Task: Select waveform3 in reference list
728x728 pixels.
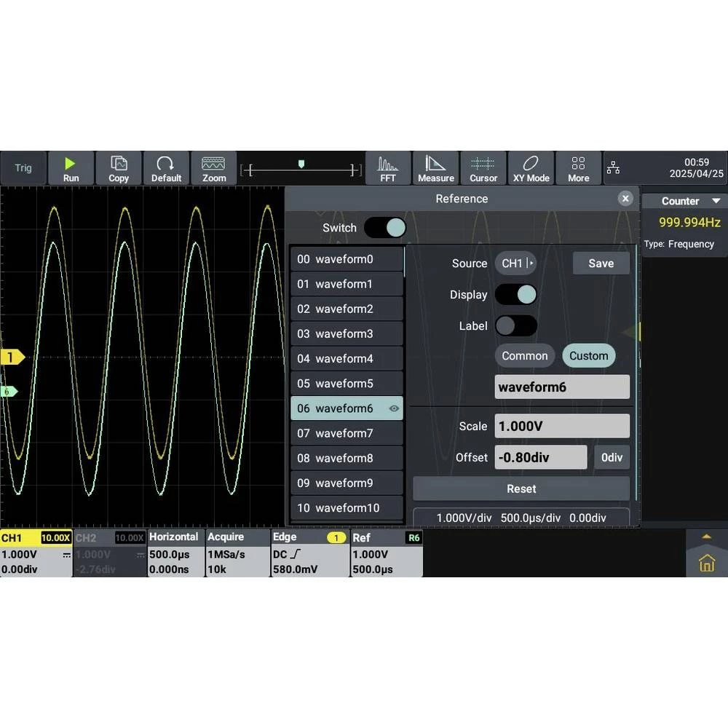Action: point(347,334)
